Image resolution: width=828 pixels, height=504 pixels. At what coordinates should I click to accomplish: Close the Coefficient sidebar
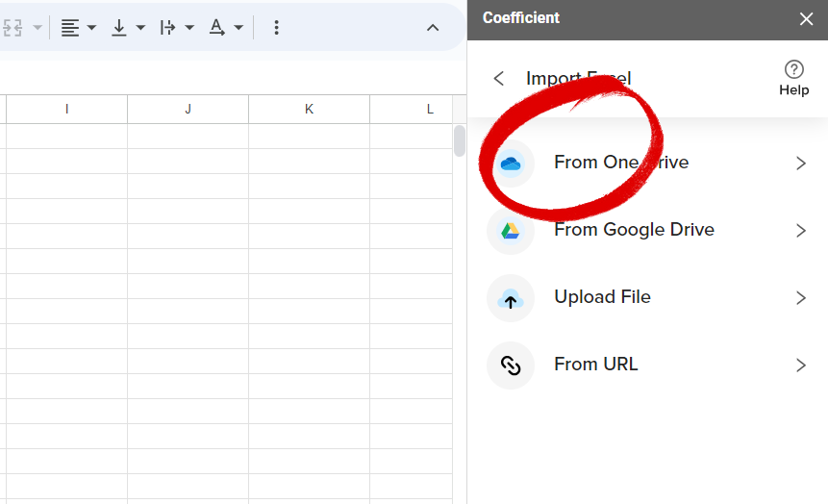(x=806, y=18)
